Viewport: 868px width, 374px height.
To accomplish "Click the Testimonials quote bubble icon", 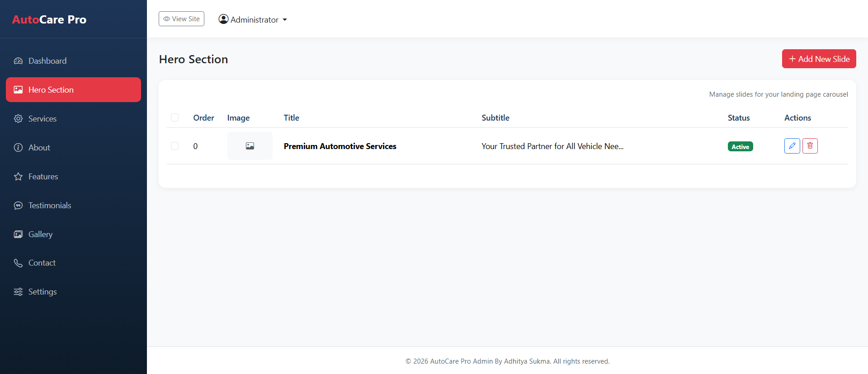I will pos(18,206).
